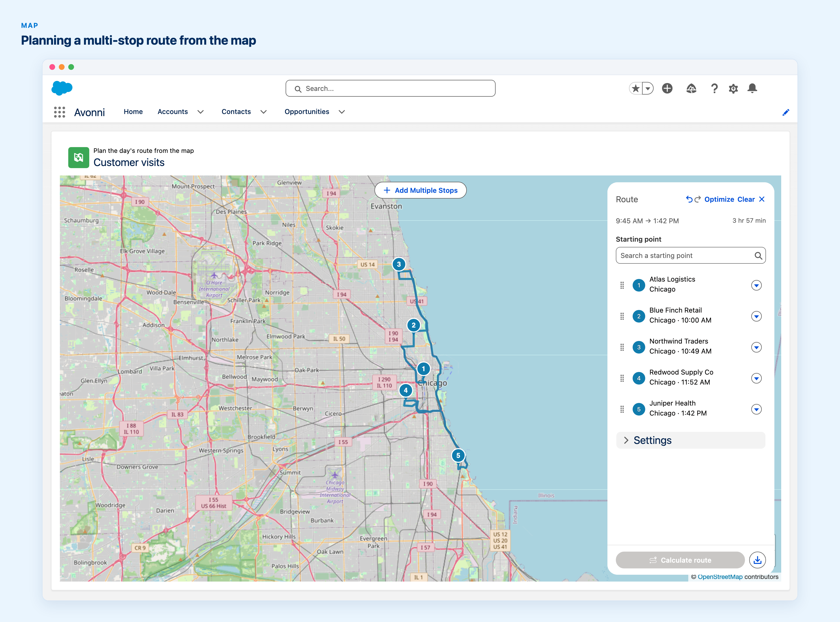Click the global Search field
The height and width of the screenshot is (622, 840).
[391, 89]
